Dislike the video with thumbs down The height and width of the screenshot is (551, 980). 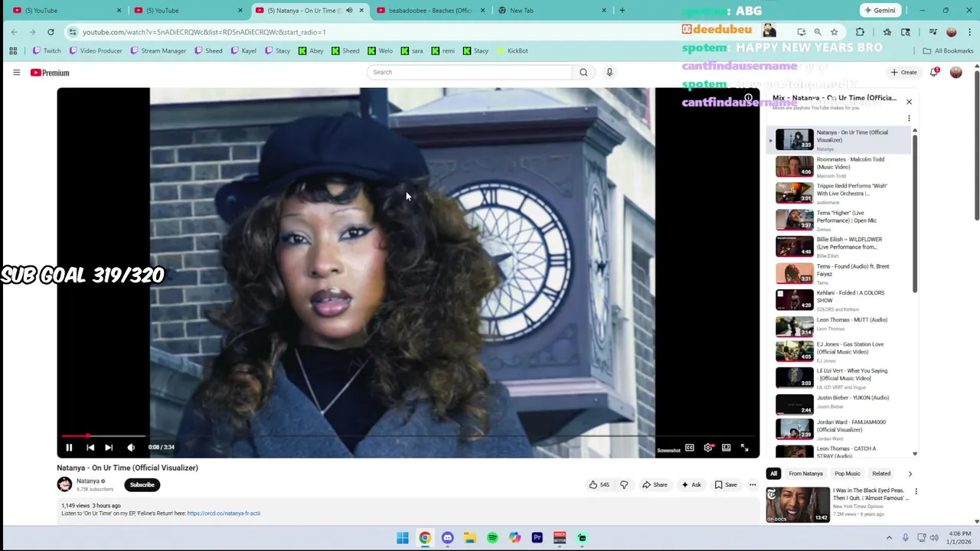624,484
